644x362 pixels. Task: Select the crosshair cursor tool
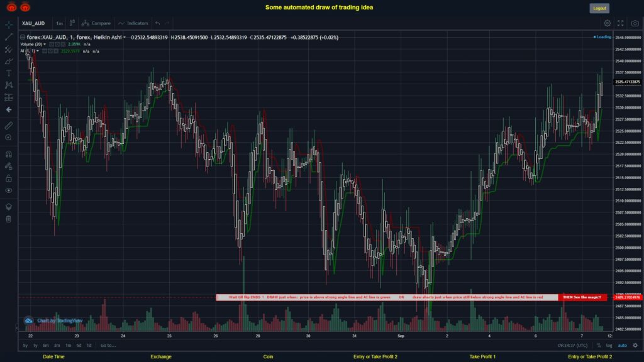click(x=9, y=25)
